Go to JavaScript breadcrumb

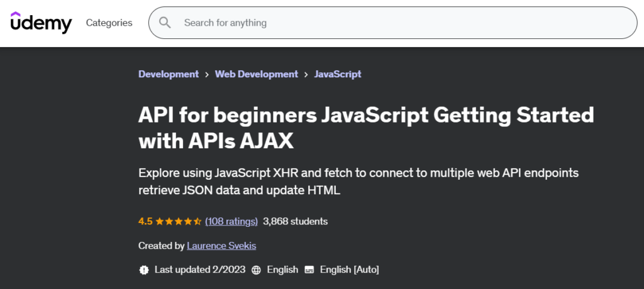coord(338,74)
